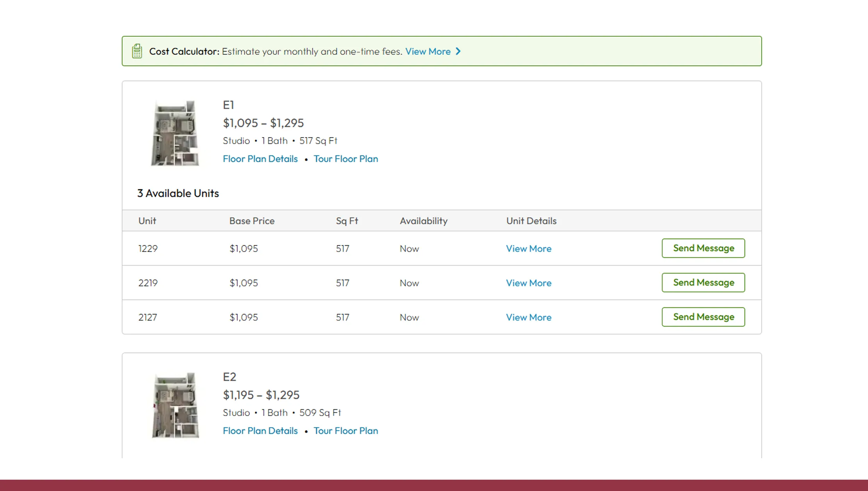Send Message about unit 2127
The height and width of the screenshot is (491, 868).
703,317
